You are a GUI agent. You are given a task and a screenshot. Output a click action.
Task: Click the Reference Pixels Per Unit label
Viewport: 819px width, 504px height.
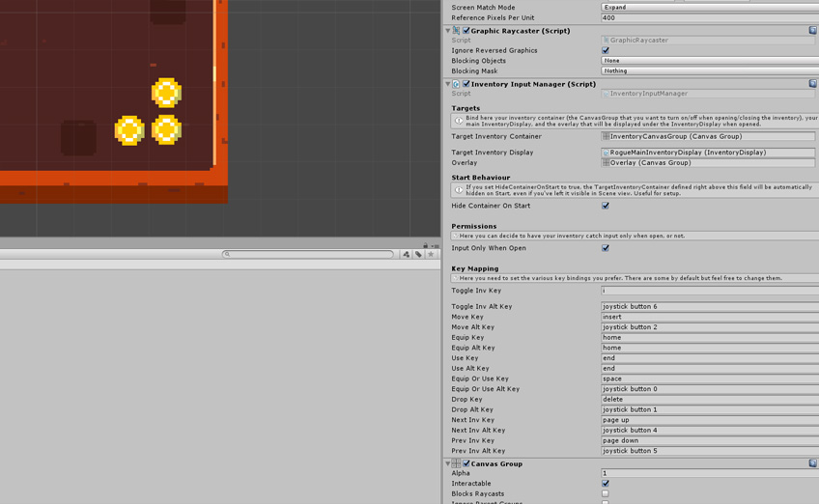pos(493,17)
